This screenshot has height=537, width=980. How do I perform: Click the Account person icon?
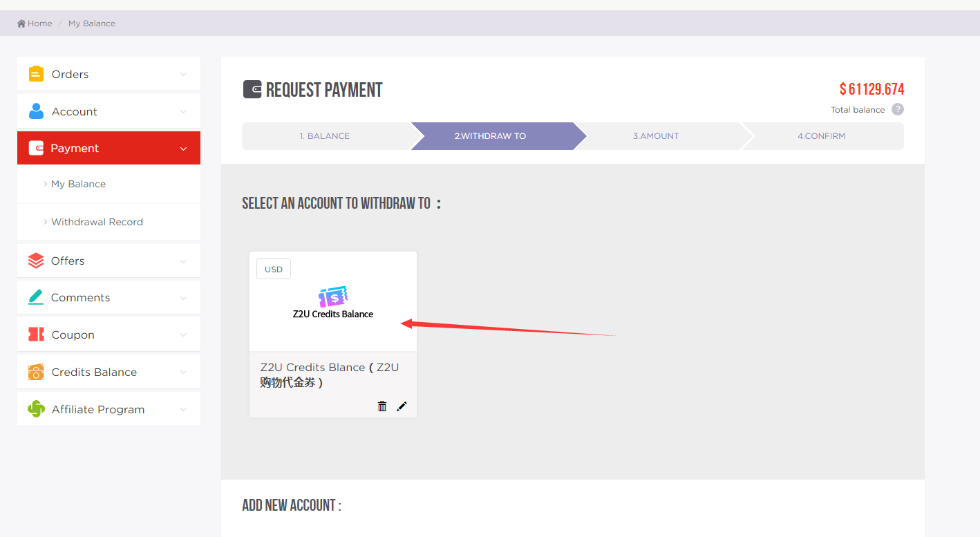point(36,111)
